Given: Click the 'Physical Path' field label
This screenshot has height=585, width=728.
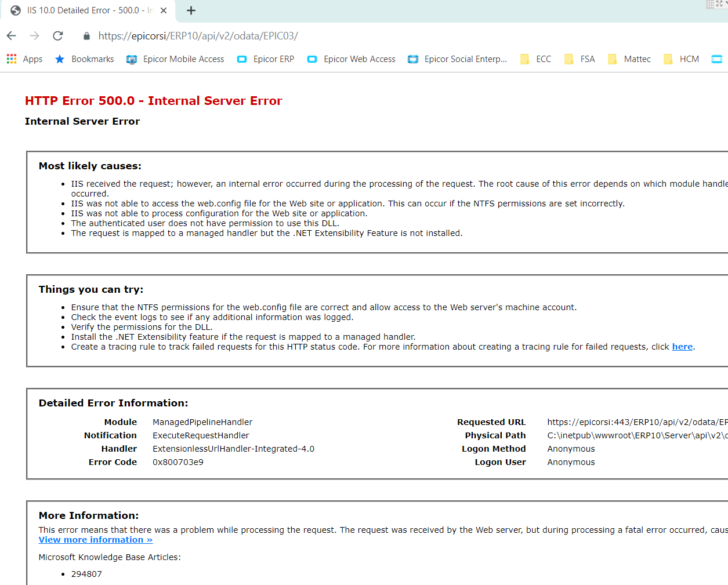Looking at the screenshot, I should pos(495,435).
